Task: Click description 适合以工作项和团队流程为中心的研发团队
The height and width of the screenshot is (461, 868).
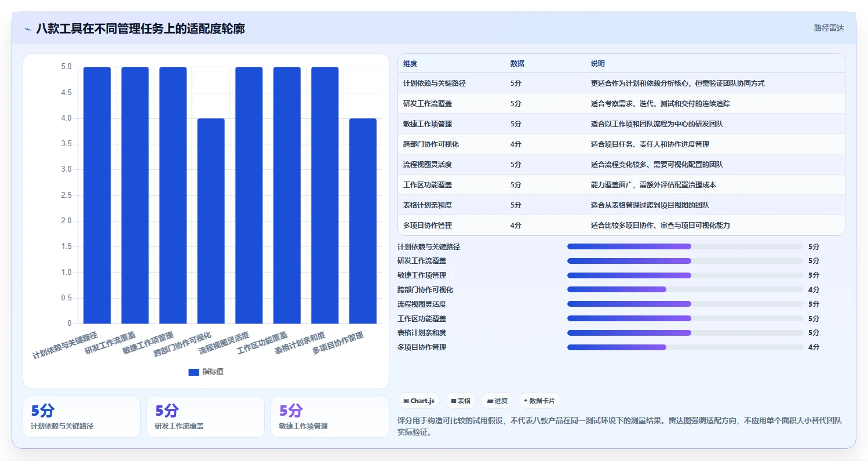Action: point(657,124)
